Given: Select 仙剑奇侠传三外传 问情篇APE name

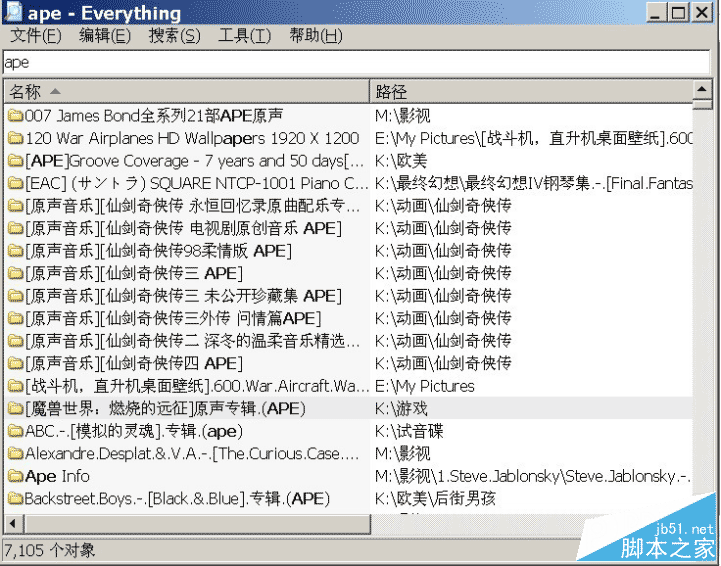Looking at the screenshot, I should [173, 319].
